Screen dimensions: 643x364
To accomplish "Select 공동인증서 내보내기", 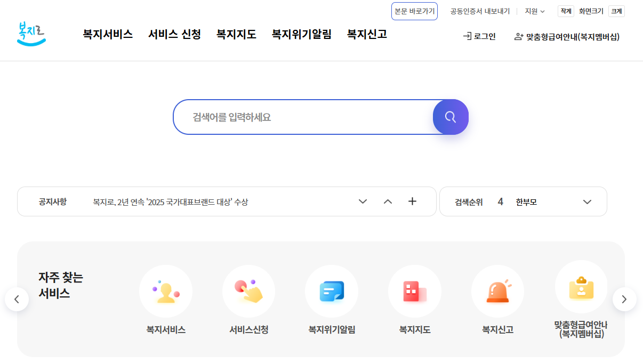I will coord(479,11).
